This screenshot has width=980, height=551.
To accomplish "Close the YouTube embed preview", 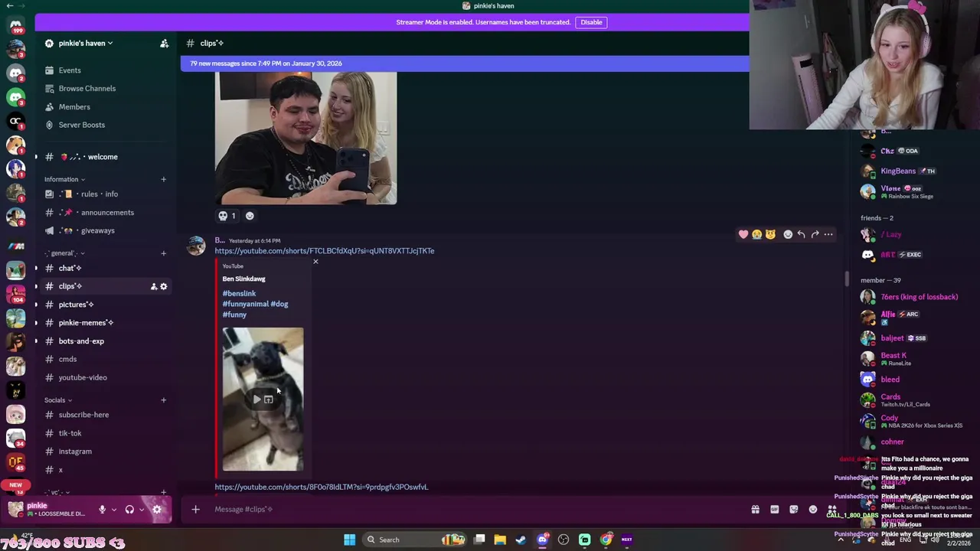I will (315, 262).
